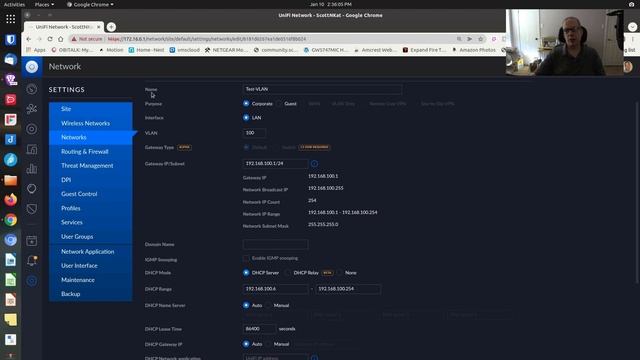The width and height of the screenshot is (640, 360).
Task: Open the Show Applications grid in dock
Action: pos(11,19)
